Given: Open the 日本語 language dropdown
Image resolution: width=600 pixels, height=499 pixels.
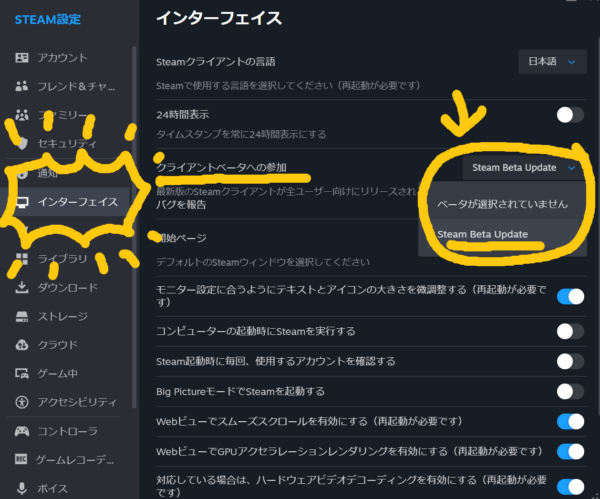Looking at the screenshot, I should [x=551, y=62].
